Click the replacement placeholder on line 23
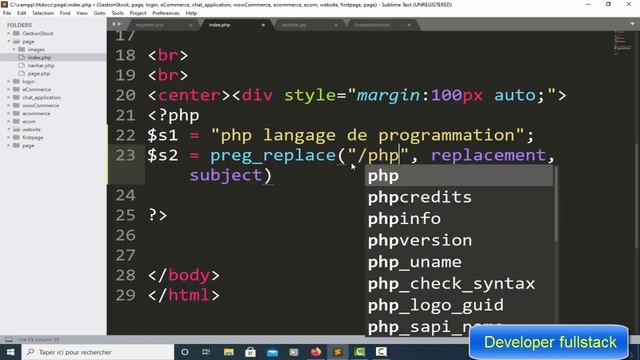Viewport: 640px width, 360px height. pos(488,155)
